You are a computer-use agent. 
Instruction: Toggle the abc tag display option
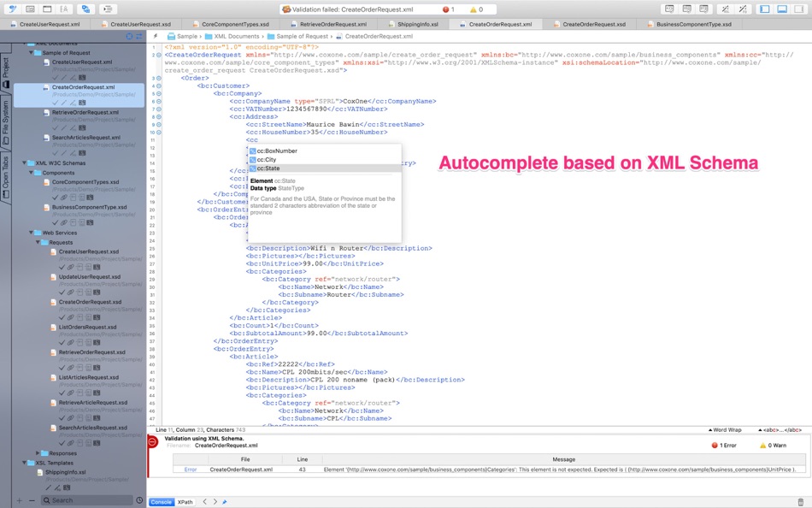[x=780, y=429]
